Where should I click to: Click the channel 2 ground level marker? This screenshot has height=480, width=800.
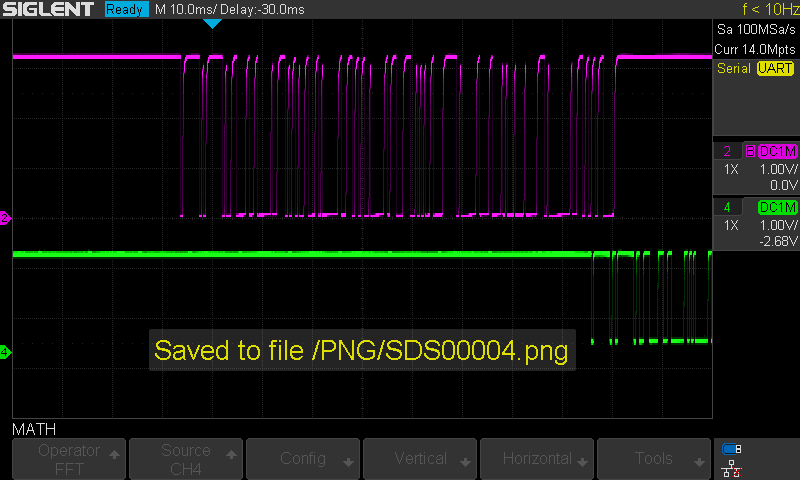click(5, 218)
